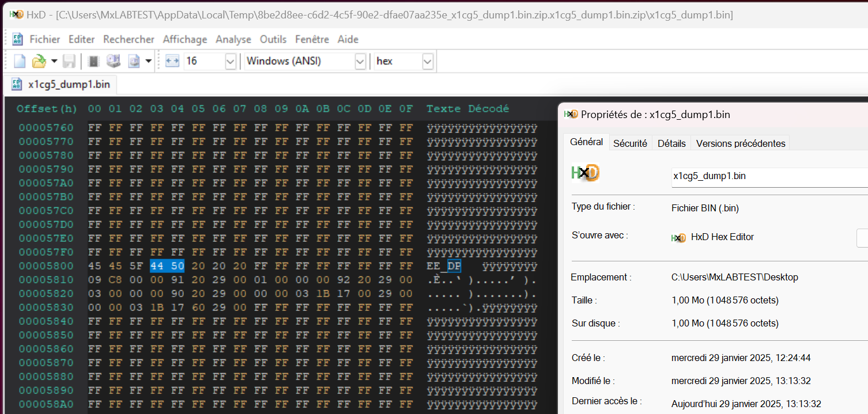The image size is (868, 414).
Task: Click the highlighted byte 50 in row 00005800
Action: point(178,266)
